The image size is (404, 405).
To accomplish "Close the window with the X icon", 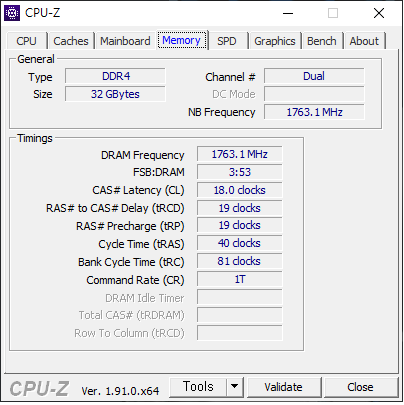I will click(x=379, y=13).
